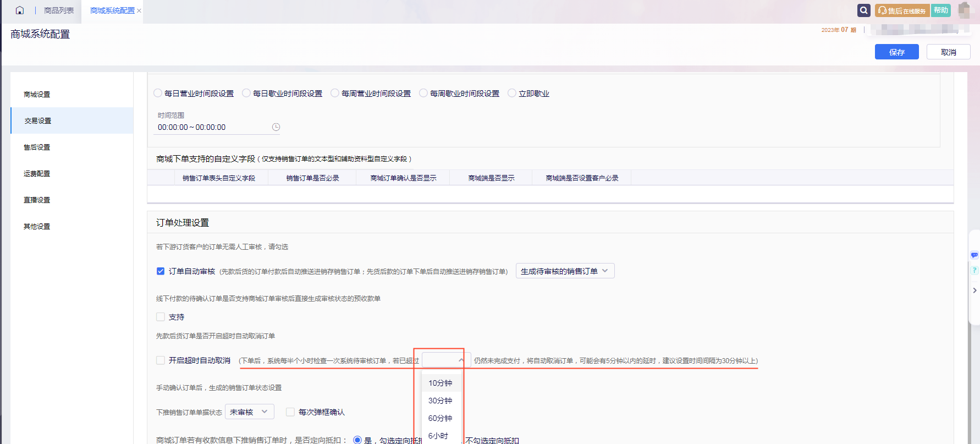Choose 30分钟 from the timeout list
The height and width of the screenshot is (444, 980).
(441, 401)
